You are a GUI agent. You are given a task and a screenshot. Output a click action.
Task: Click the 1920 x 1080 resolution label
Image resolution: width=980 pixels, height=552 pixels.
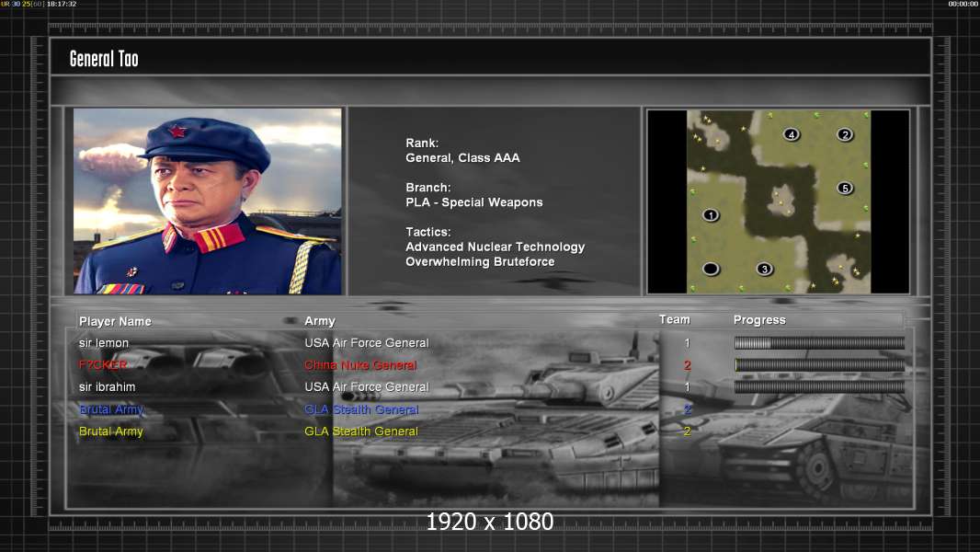tap(489, 522)
